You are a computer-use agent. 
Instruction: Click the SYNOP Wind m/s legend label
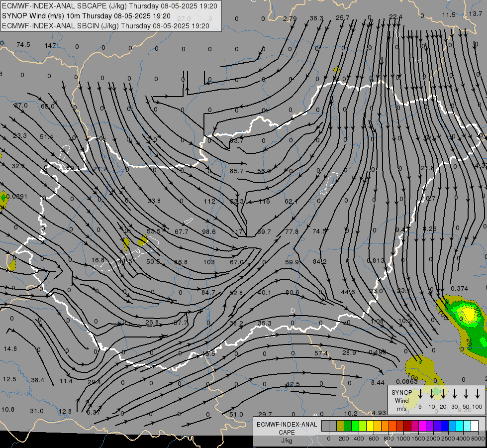click(x=401, y=400)
